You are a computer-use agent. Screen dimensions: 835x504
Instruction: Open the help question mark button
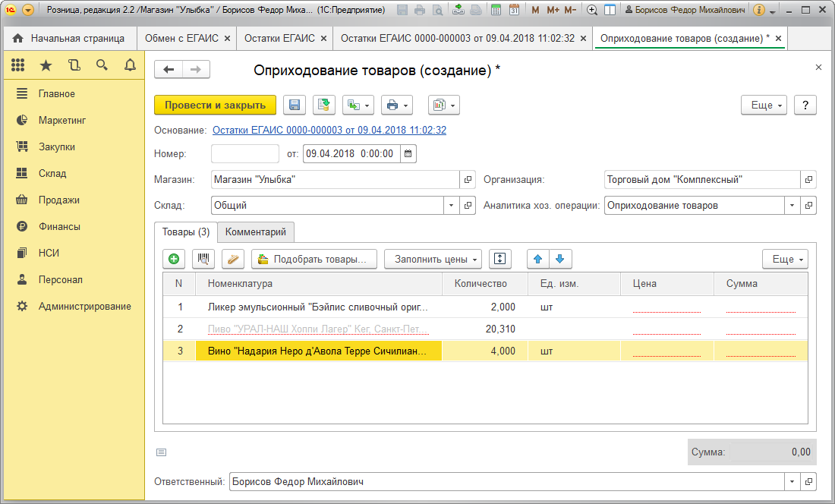(x=805, y=106)
